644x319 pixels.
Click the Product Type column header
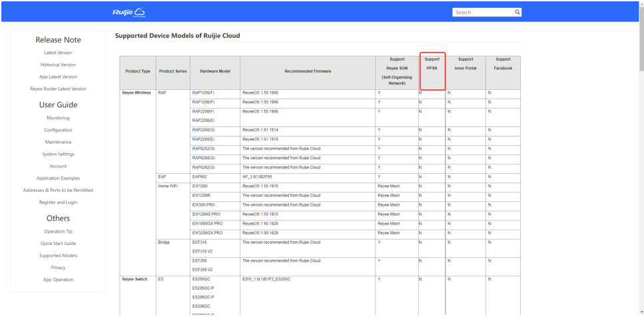pos(138,71)
